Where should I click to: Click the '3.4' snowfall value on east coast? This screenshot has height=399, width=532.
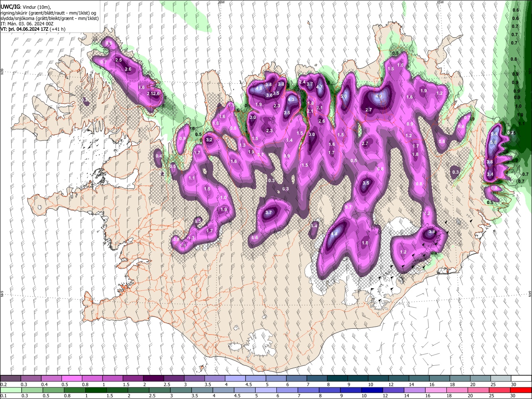[x=490, y=174]
